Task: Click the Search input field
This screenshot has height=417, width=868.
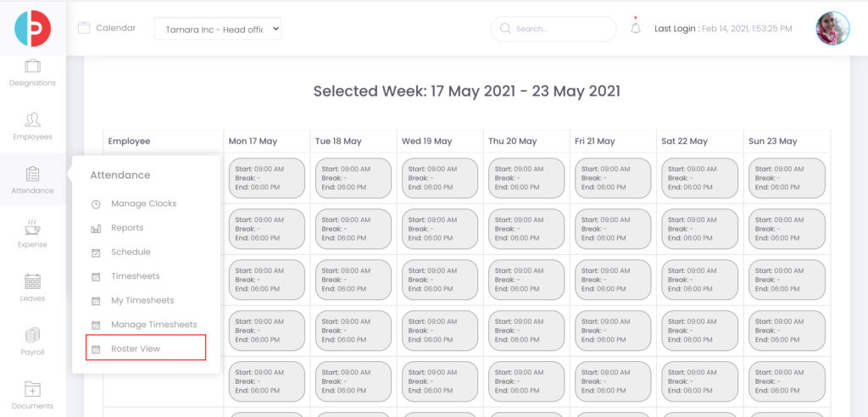Action: coord(554,29)
